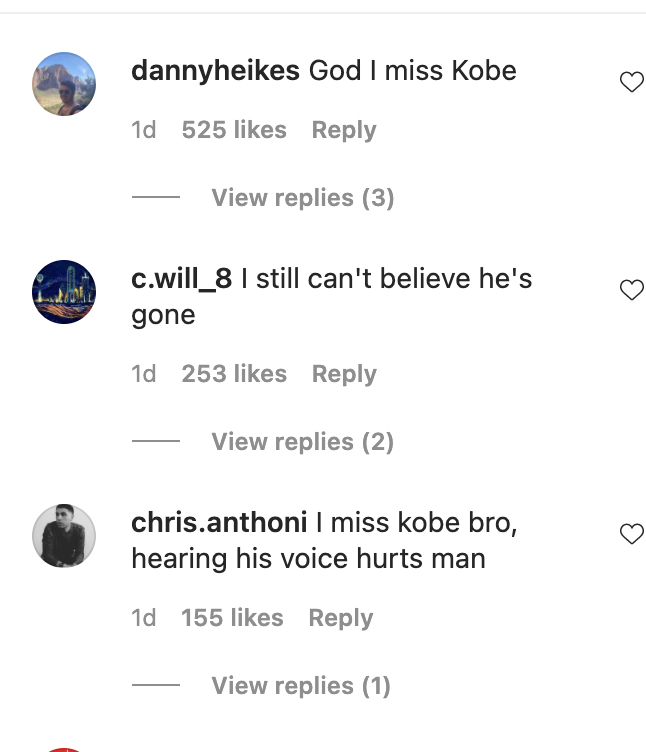646x752 pixels.
Task: Like c.will_8's comment with the heart icon
Action: [x=632, y=290]
